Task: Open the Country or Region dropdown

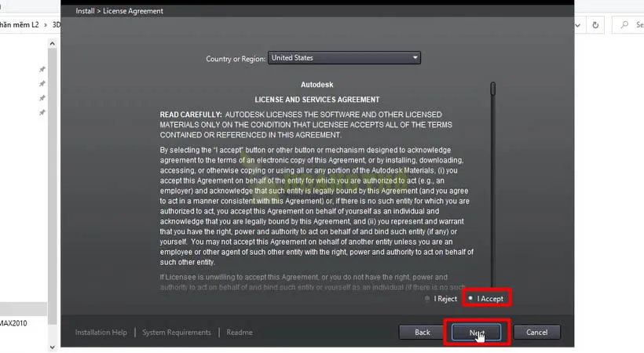Action: click(344, 58)
